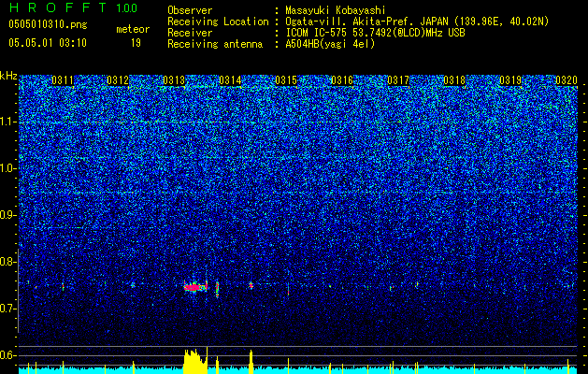Select the ICOM IC-575 53.7492 MHz receiver text
The width and height of the screenshot is (588, 374).
tap(375, 33)
